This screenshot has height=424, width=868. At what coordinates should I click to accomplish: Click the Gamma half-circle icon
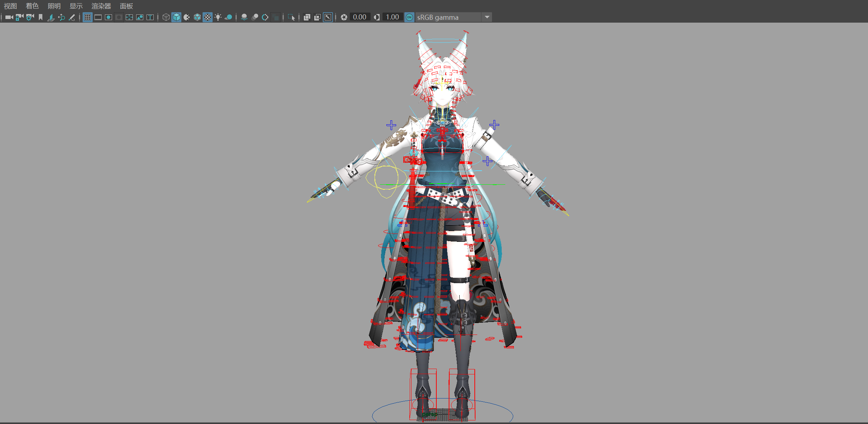coord(376,17)
